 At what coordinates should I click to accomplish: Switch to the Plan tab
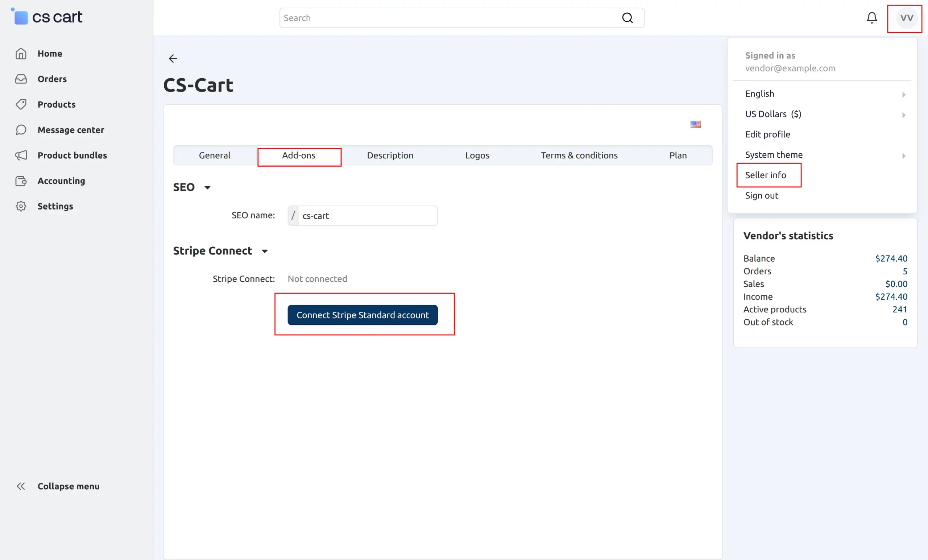click(x=678, y=155)
